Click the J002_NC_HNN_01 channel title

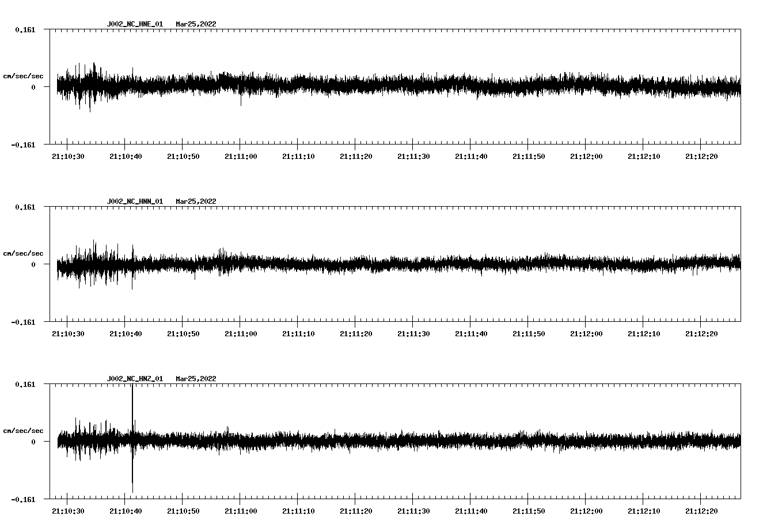pyautogui.click(x=135, y=202)
